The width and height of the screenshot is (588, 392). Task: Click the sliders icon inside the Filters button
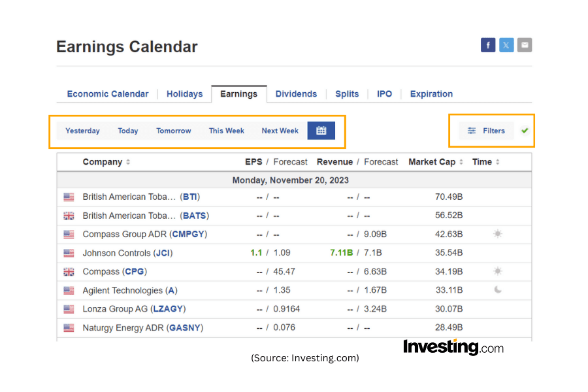(x=471, y=131)
